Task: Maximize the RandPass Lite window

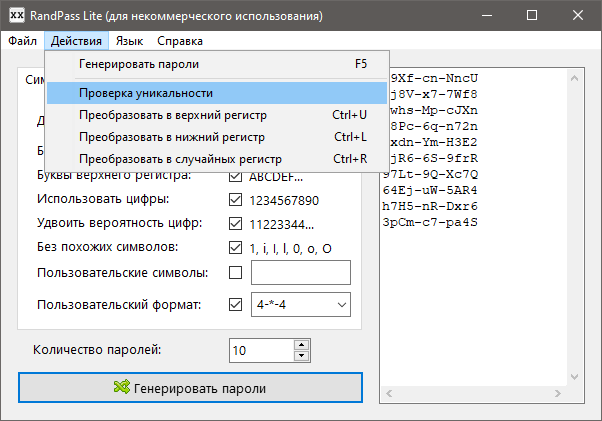Action: coord(532,15)
